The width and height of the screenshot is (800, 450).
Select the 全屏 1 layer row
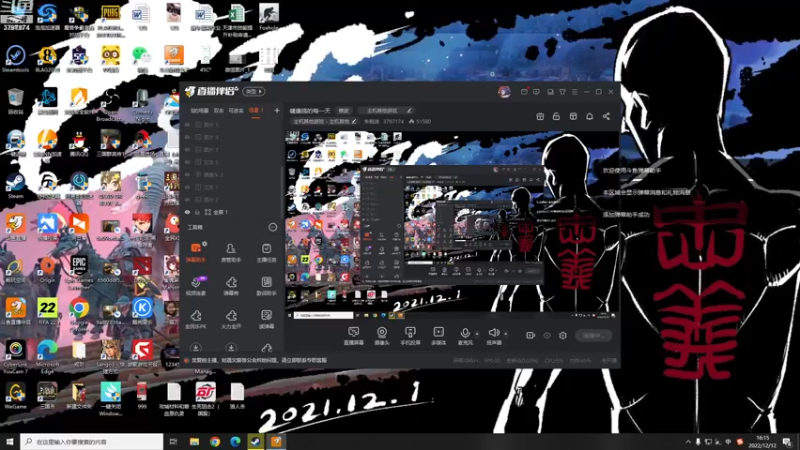[x=231, y=212]
